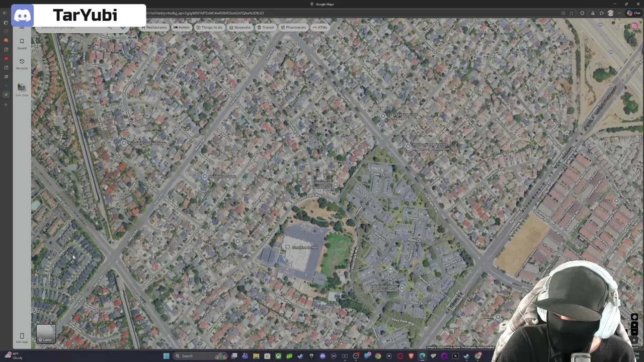Open the Google Maps hamburger menu

[22, 27]
